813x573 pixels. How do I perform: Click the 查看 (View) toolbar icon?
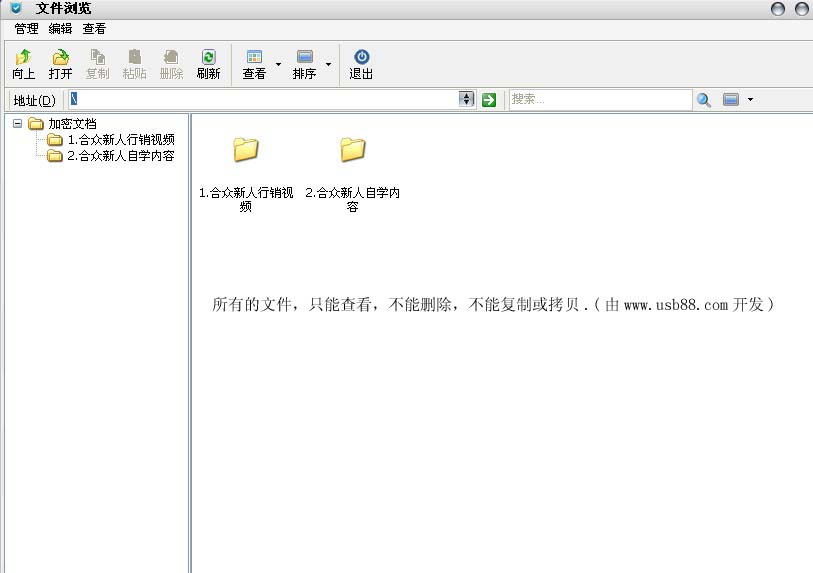pos(254,59)
